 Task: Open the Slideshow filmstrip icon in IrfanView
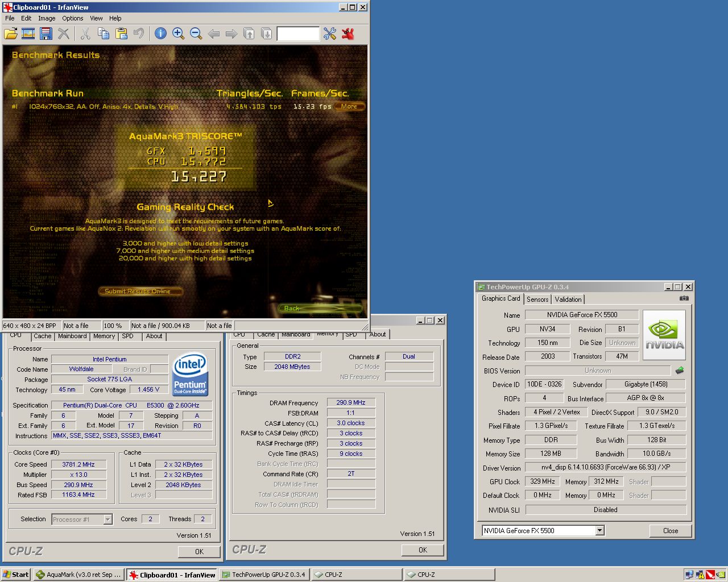28,34
